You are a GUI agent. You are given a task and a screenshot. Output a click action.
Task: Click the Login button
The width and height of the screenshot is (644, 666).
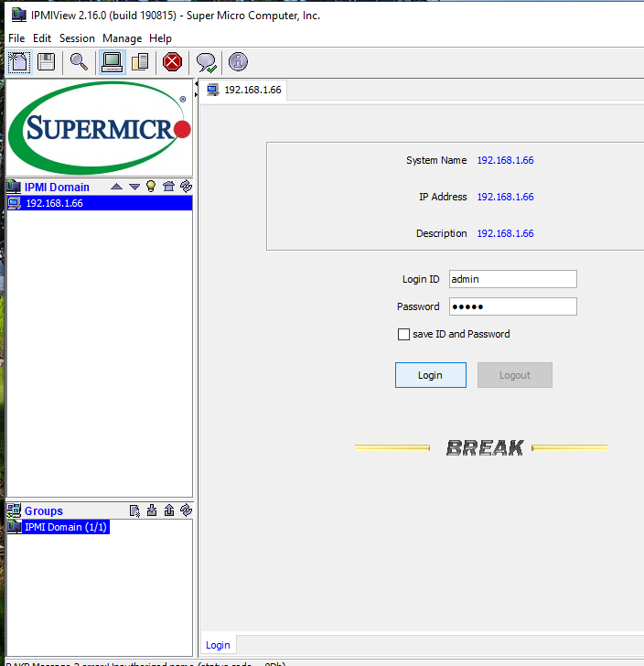click(x=430, y=375)
